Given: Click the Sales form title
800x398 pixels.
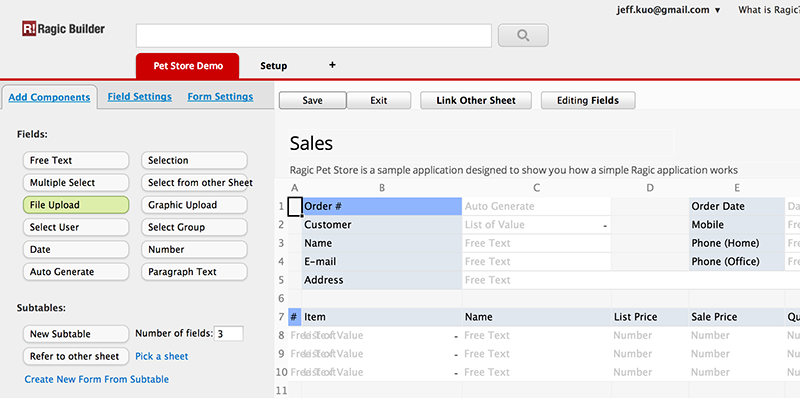Looking at the screenshot, I should [x=311, y=143].
